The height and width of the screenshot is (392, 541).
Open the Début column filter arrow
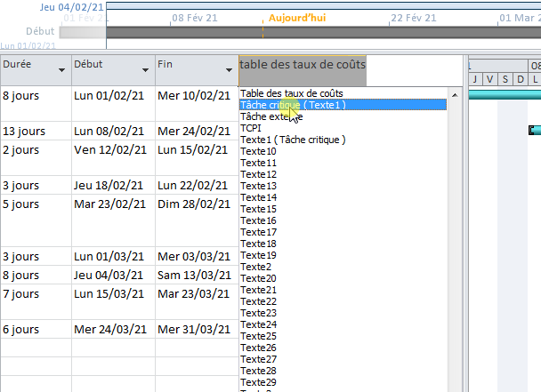(145, 70)
